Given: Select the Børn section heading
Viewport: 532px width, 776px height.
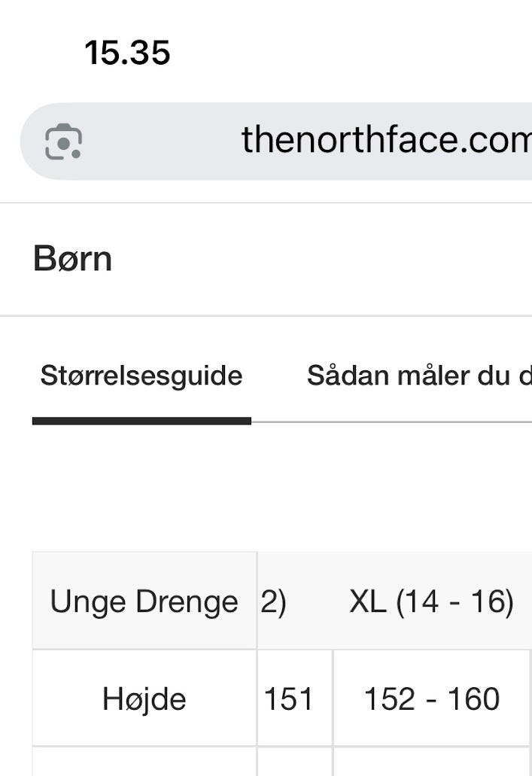Looking at the screenshot, I should click(73, 259).
